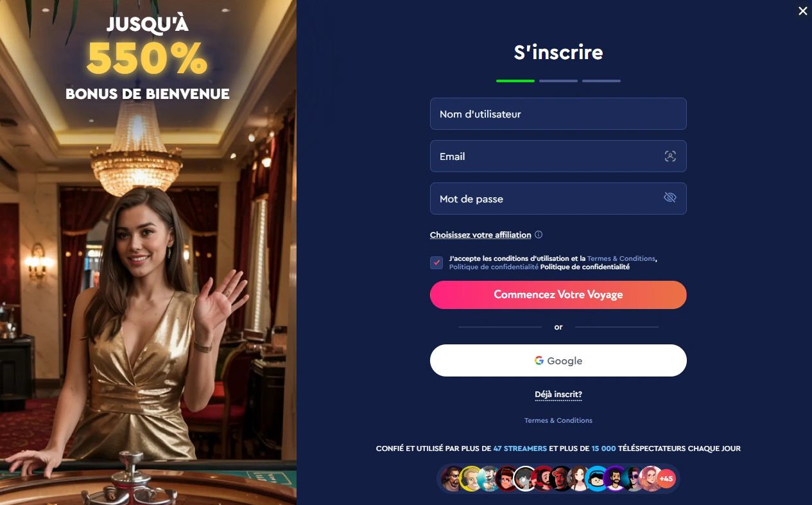Expand Choisissez votre affiliation option
The image size is (812, 505).
pos(481,235)
